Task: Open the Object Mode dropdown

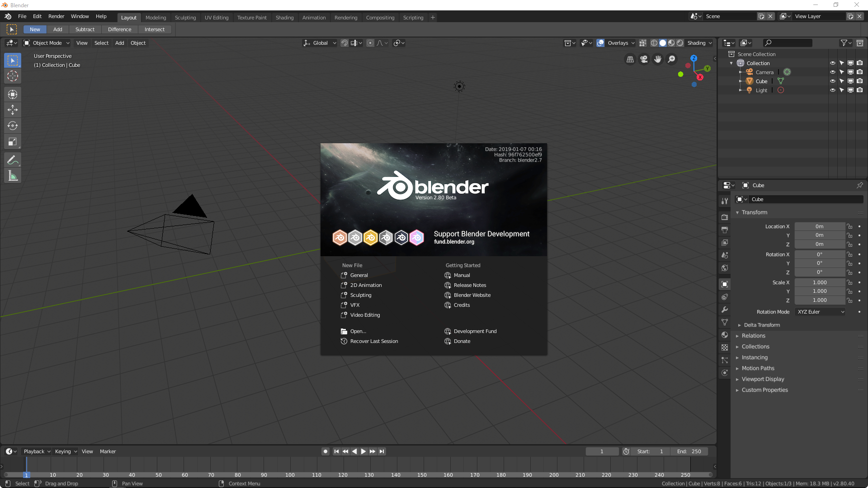Action: point(47,43)
